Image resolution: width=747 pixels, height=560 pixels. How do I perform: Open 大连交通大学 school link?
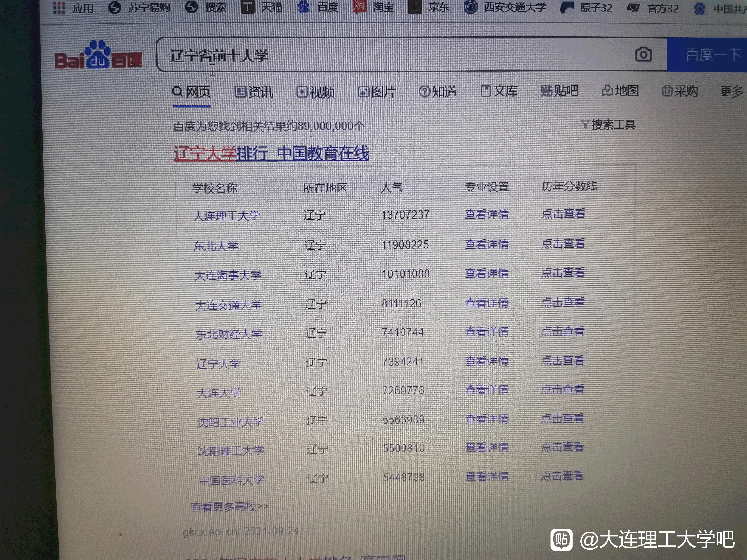click(x=228, y=305)
